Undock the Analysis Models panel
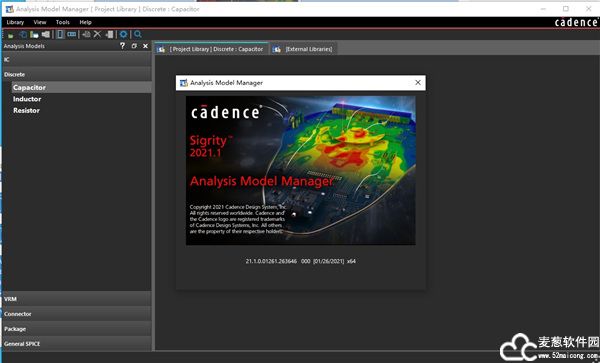The image size is (600, 363). click(x=134, y=46)
